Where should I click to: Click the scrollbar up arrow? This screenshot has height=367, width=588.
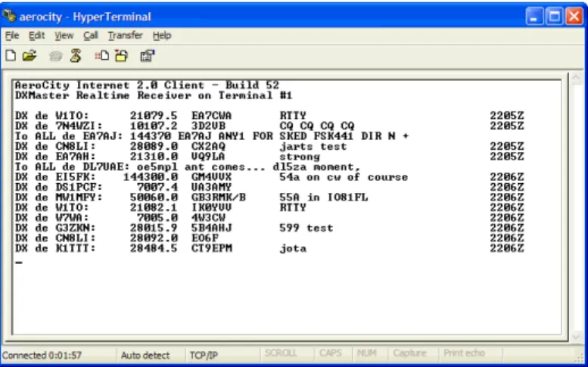[x=576, y=79]
